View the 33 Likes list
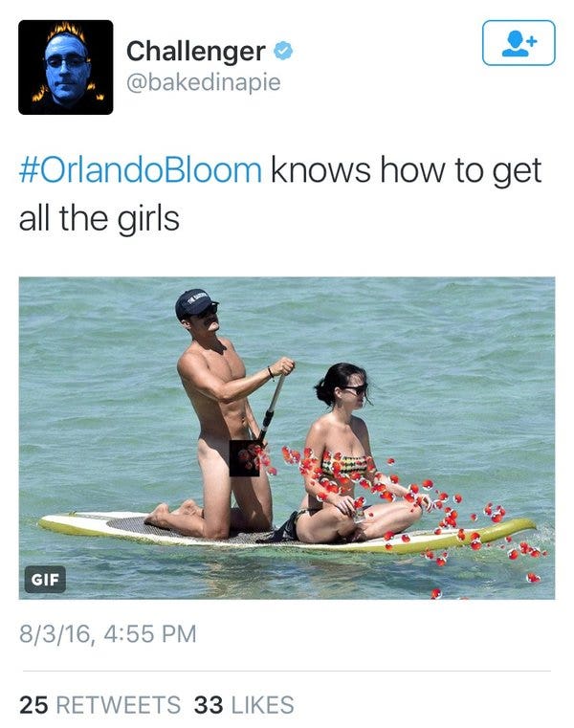Screen dimensions: 574x728 244,705
